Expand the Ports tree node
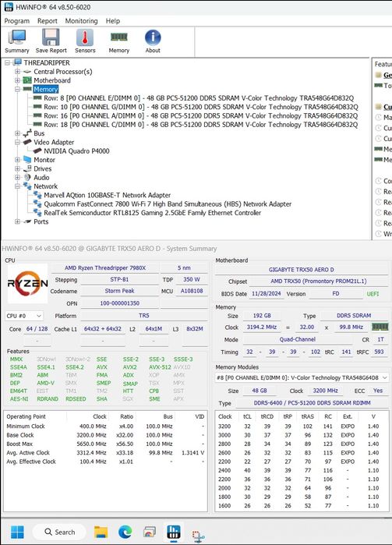This screenshot has height=545, width=392. pos(17,221)
